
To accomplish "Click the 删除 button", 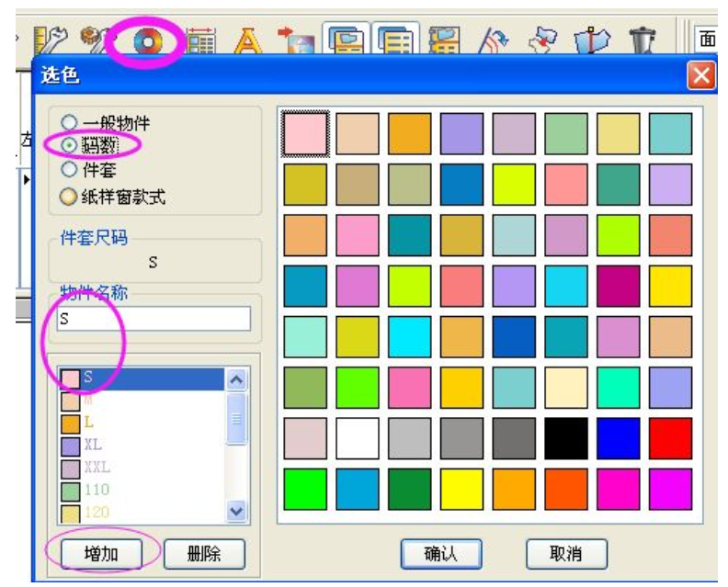I will [204, 554].
